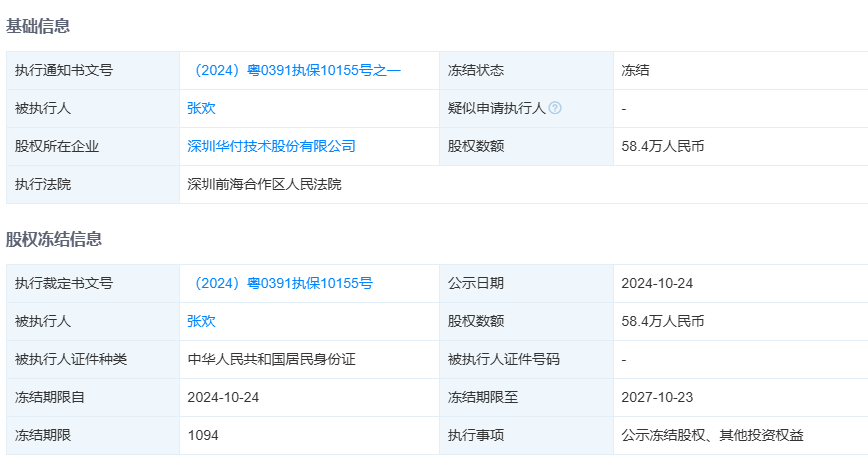This screenshot has width=868, height=461.
Task: Click the 冻结期限至 date 2027-10-23
Action: (x=656, y=397)
